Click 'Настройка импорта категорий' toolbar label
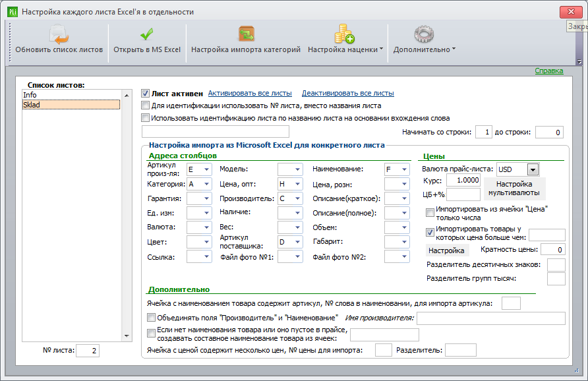The image size is (588, 381). (246, 49)
